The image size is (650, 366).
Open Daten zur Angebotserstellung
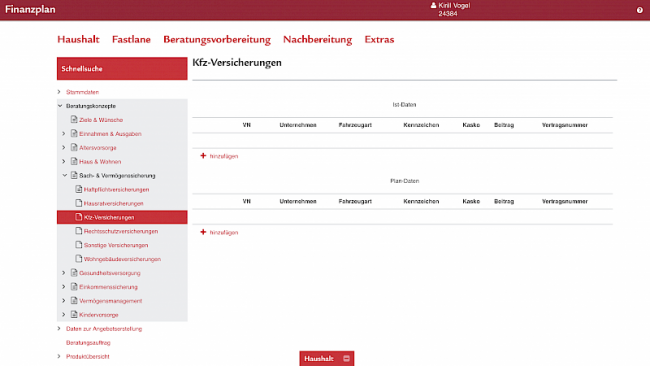[x=104, y=329]
